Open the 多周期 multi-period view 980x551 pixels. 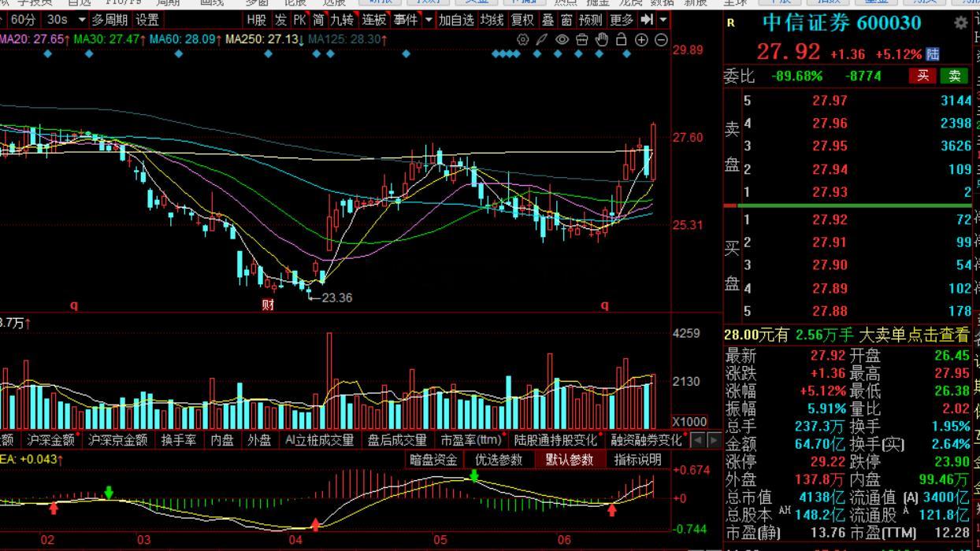(x=110, y=20)
